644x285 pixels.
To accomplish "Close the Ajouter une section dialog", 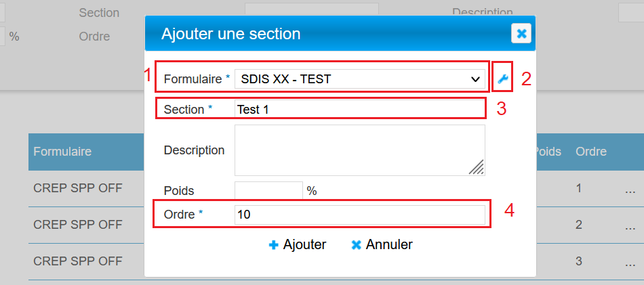I will click(x=521, y=33).
